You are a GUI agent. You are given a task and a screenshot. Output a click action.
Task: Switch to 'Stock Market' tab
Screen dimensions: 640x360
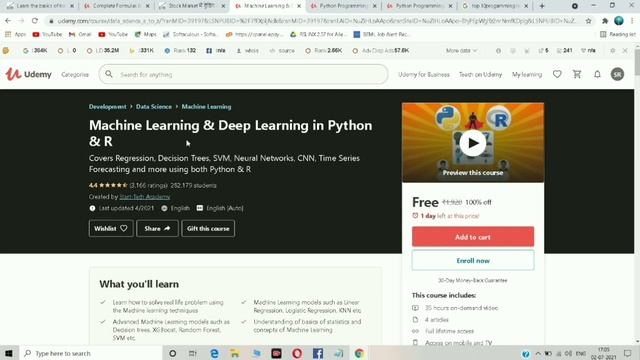[192, 6]
